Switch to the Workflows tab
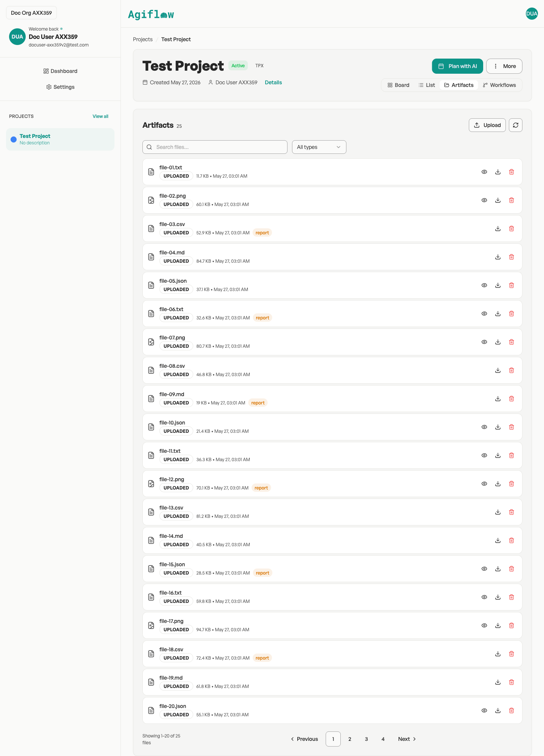Image resolution: width=544 pixels, height=756 pixels. coord(499,85)
